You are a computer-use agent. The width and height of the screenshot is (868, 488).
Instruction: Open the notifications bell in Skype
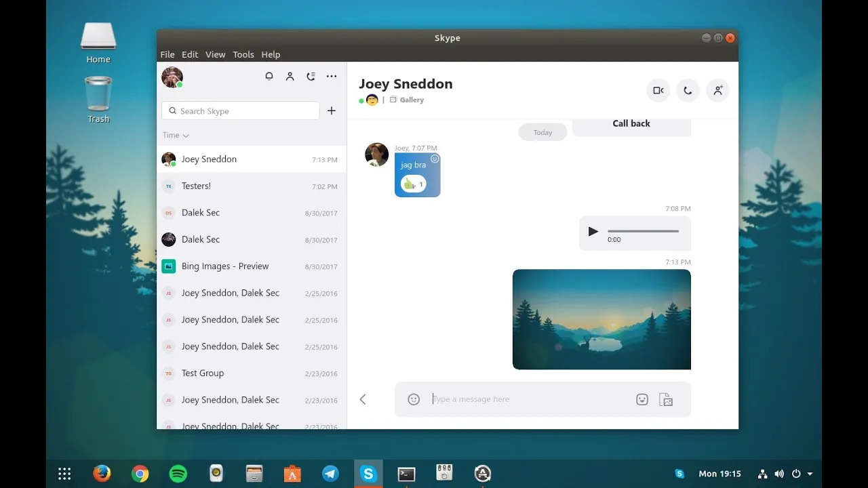[x=269, y=77]
